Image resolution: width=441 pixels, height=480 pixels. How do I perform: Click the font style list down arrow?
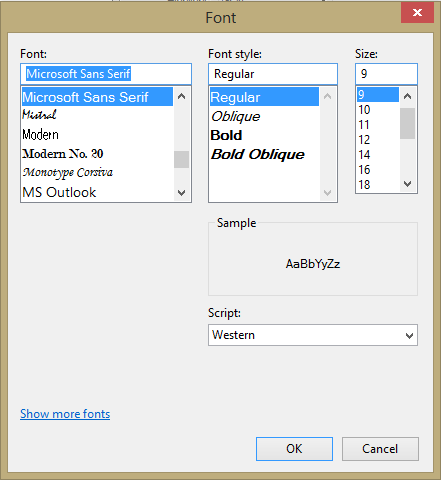point(328,192)
